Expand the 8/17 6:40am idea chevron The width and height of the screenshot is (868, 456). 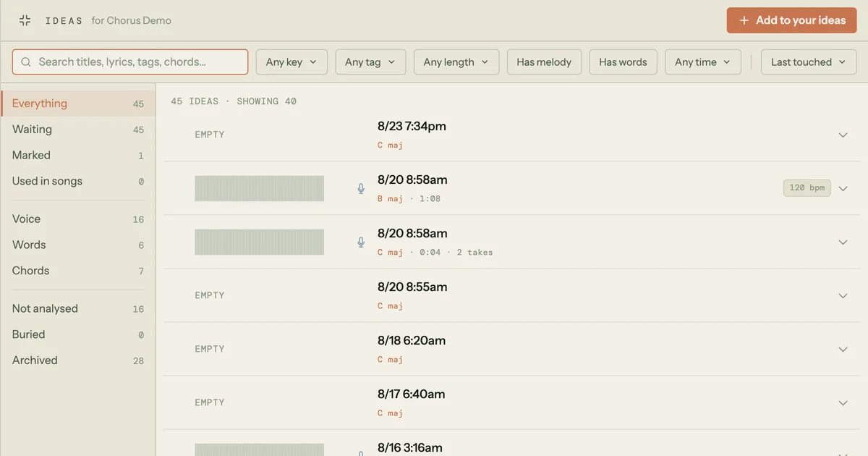point(843,402)
